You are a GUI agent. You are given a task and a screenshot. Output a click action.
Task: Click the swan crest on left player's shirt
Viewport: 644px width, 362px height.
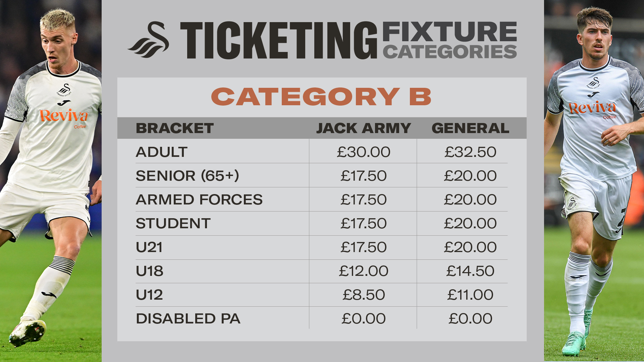point(64,90)
